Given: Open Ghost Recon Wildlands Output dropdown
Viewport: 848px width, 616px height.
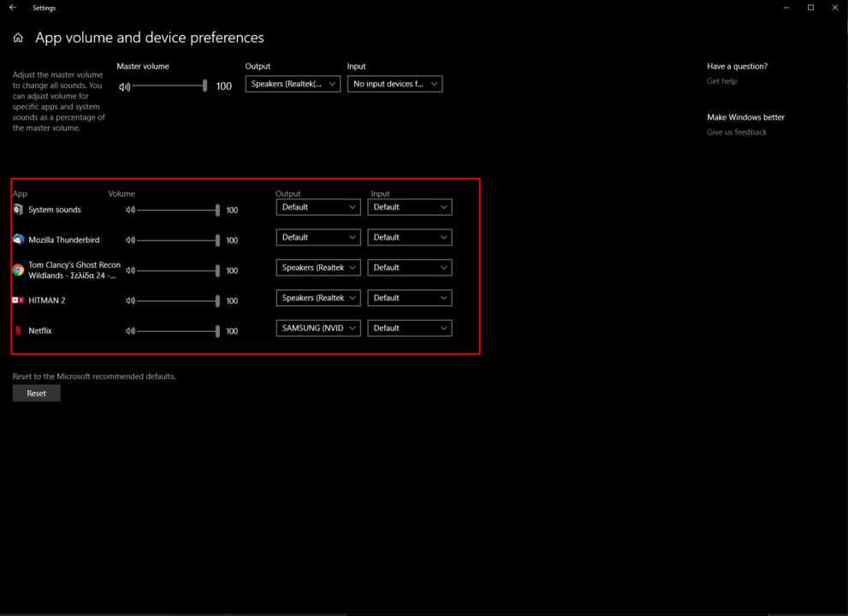Looking at the screenshot, I should [x=318, y=268].
